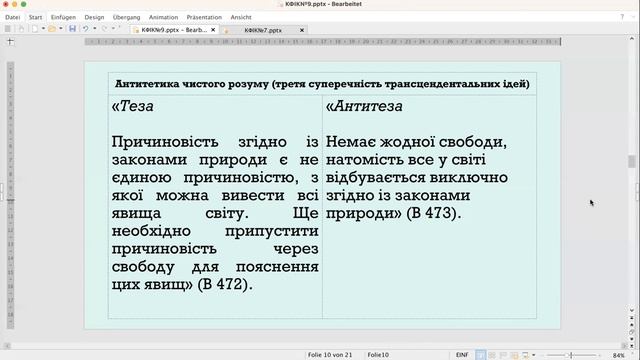Switch to slide sorter view icon
Screen dimensions: 640x360
492,355
